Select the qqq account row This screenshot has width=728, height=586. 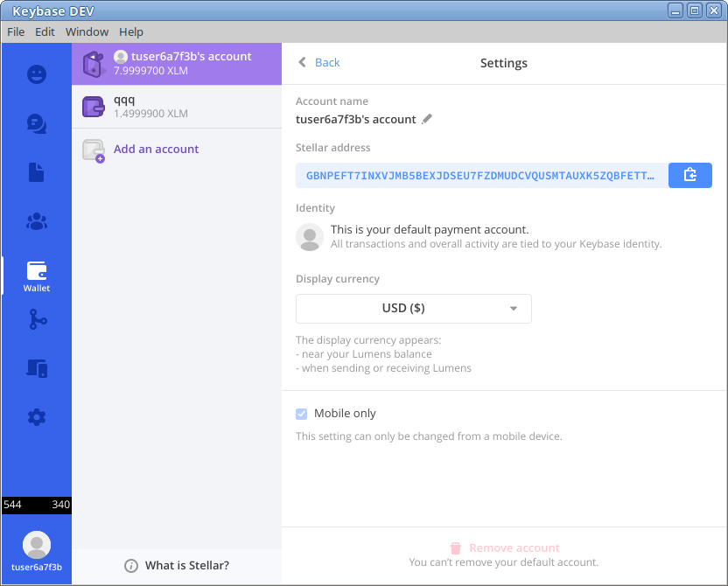[x=177, y=107]
